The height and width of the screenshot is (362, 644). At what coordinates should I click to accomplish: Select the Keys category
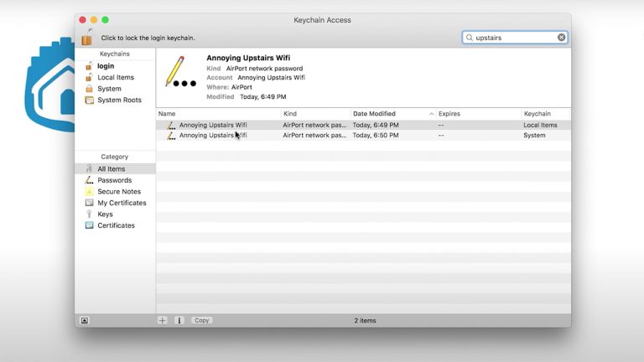click(105, 215)
